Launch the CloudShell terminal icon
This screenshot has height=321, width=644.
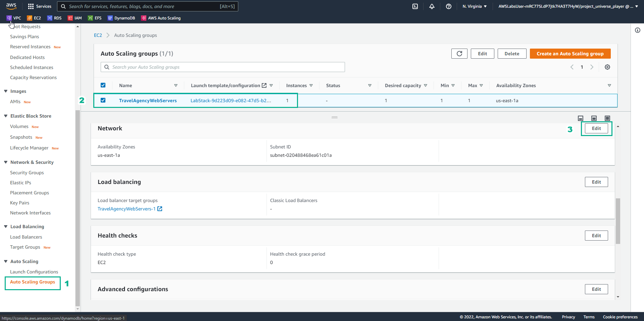pos(415,6)
